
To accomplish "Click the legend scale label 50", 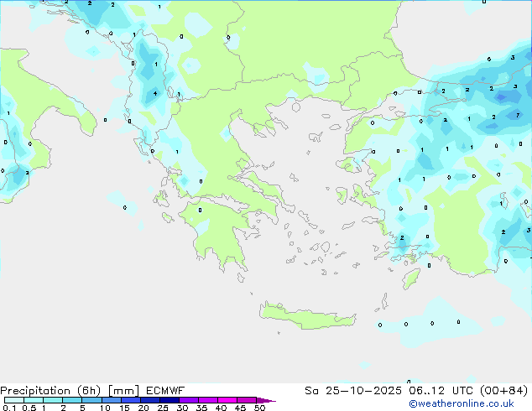I will coord(259,408).
